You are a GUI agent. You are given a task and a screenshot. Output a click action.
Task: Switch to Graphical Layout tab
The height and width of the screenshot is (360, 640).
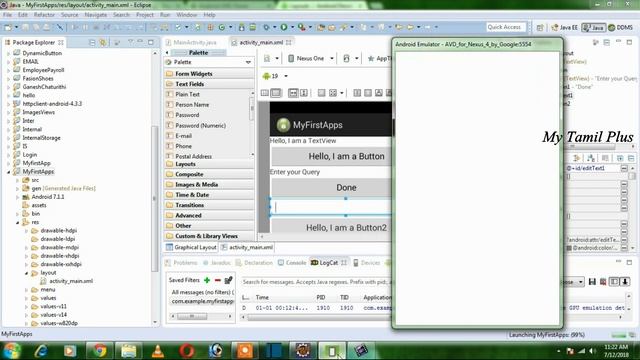coord(191,247)
